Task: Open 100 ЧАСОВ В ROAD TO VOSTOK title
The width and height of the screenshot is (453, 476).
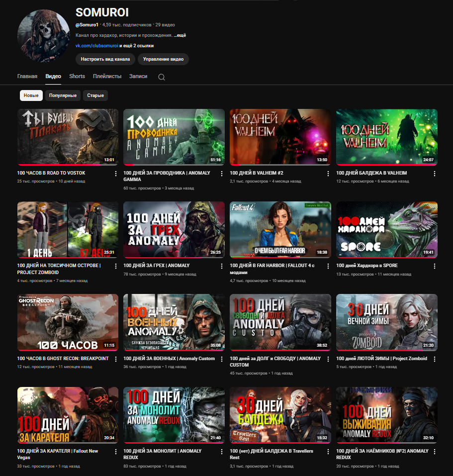Action: (51, 173)
